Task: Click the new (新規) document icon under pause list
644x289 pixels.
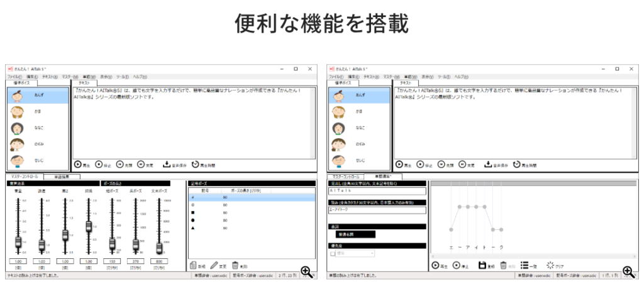Action: 193,266
